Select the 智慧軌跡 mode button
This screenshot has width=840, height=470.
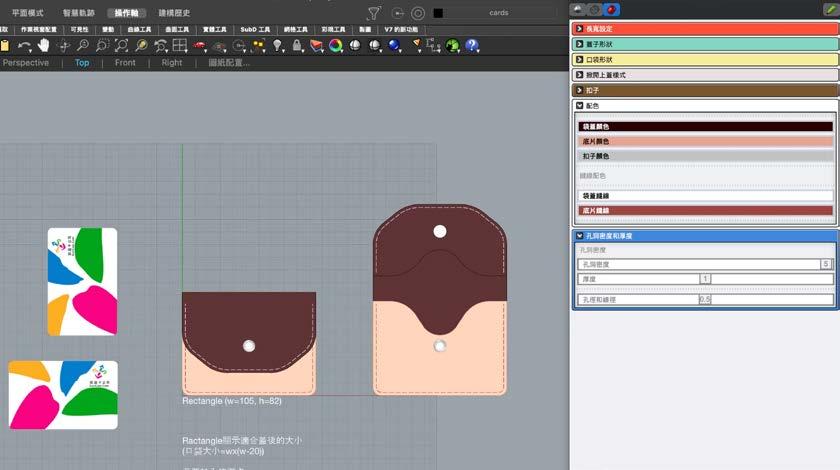(79, 13)
